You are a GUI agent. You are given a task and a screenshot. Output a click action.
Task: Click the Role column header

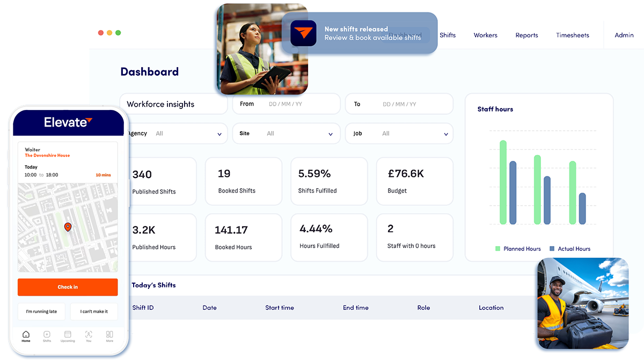(423, 308)
